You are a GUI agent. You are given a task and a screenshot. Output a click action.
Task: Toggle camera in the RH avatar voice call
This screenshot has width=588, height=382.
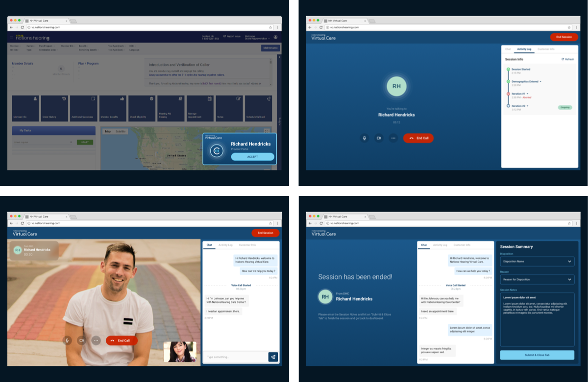379,138
